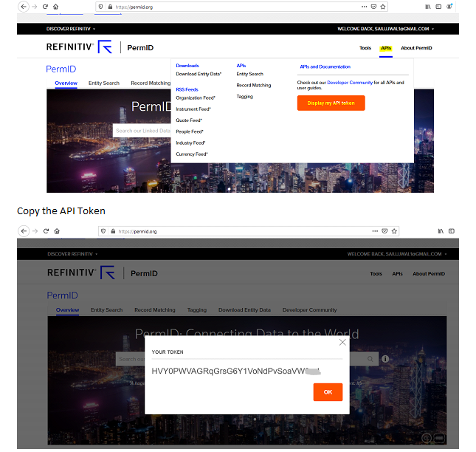Image resolution: width=476 pixels, height=452 pixels.
Task: Open Organization Feed under RSS Feeds
Action: [196, 97]
